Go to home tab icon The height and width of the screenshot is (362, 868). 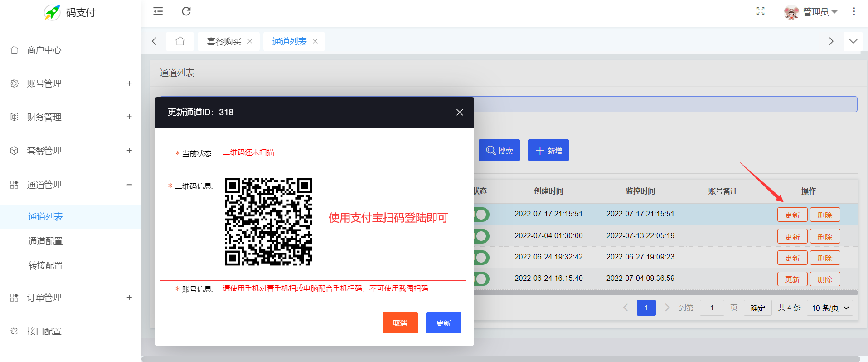[x=180, y=41]
